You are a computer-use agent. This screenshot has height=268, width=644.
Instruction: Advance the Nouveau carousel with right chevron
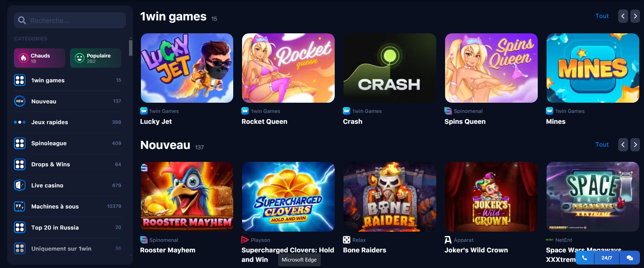[635, 145]
